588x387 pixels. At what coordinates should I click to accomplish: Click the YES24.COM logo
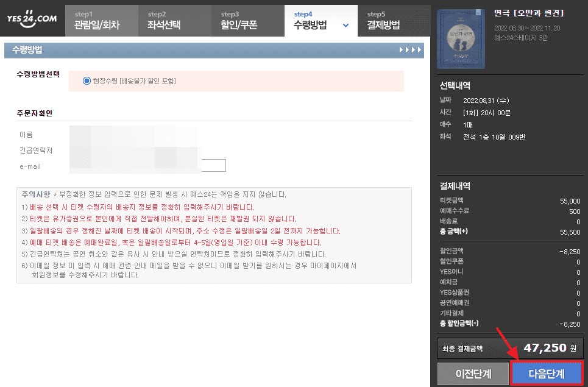[32, 20]
